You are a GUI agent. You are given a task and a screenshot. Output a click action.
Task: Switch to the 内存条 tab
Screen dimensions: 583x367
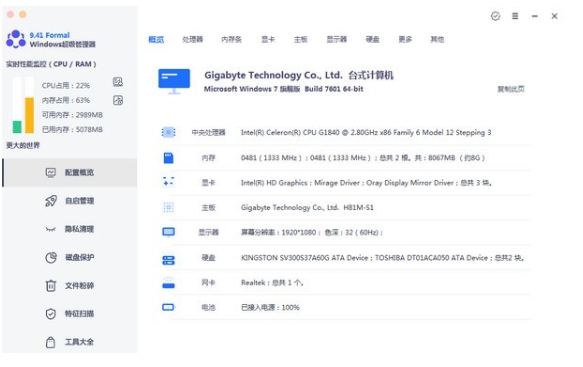tap(231, 39)
